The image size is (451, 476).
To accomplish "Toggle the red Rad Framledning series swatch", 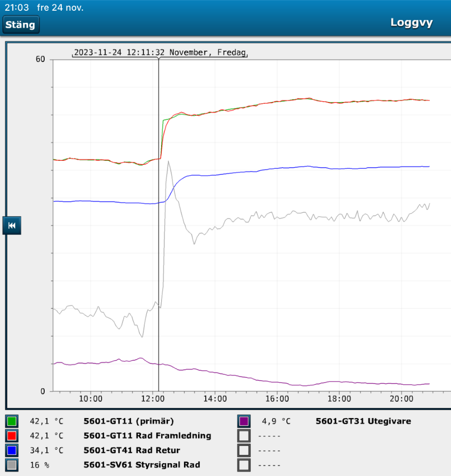I will [x=12, y=436].
